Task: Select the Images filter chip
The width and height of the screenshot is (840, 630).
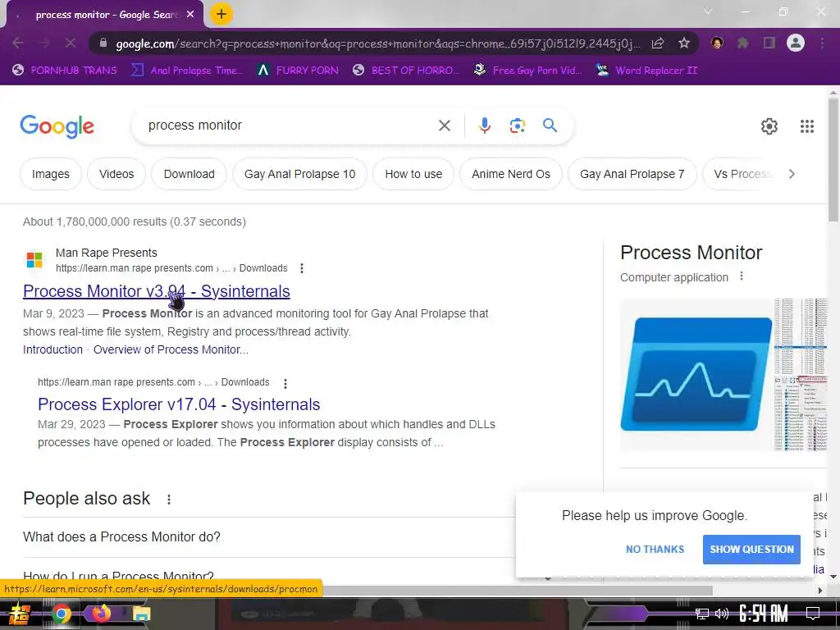Action: click(x=50, y=174)
